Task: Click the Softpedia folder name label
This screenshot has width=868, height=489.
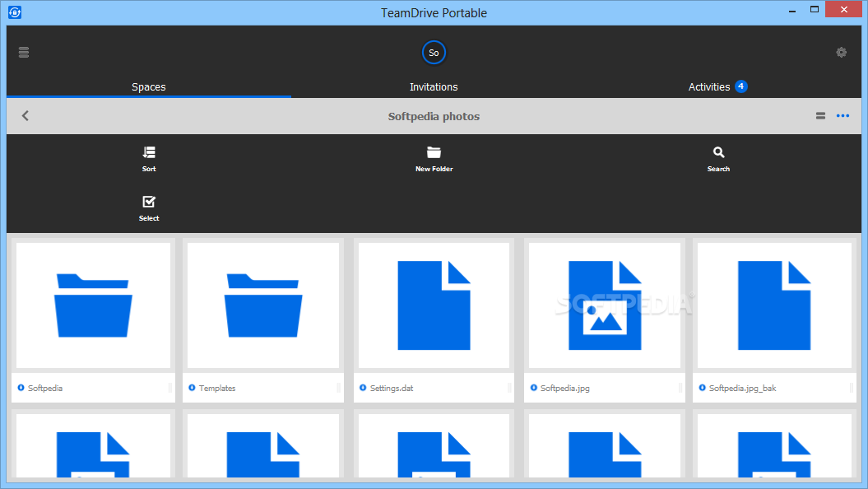Action: (x=45, y=389)
